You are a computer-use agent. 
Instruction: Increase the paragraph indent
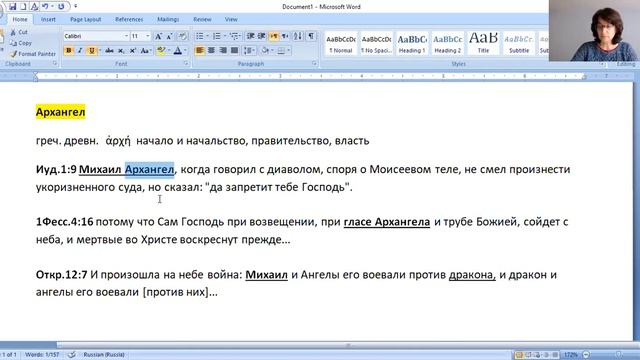coord(262,36)
